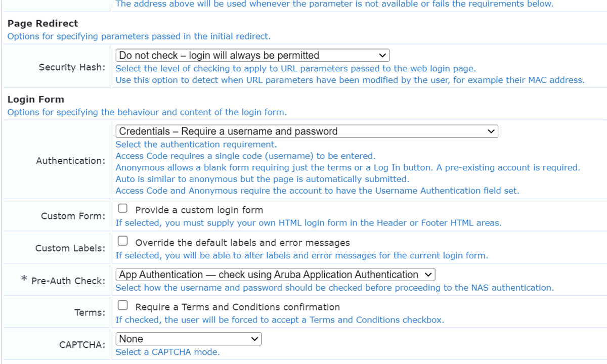The height and width of the screenshot is (364, 607).
Task: Click "Override the default labels and error messages" text
Action: pos(242,242)
